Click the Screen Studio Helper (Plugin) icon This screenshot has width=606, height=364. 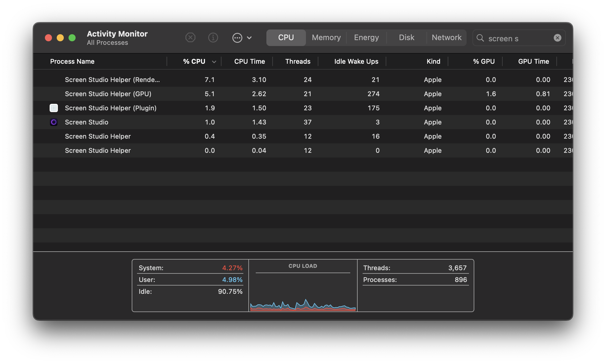[54, 108]
